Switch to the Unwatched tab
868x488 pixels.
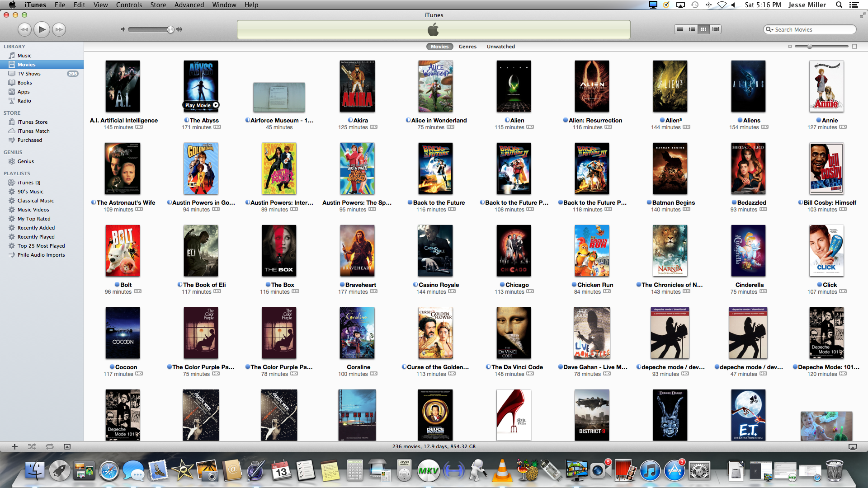tap(500, 47)
